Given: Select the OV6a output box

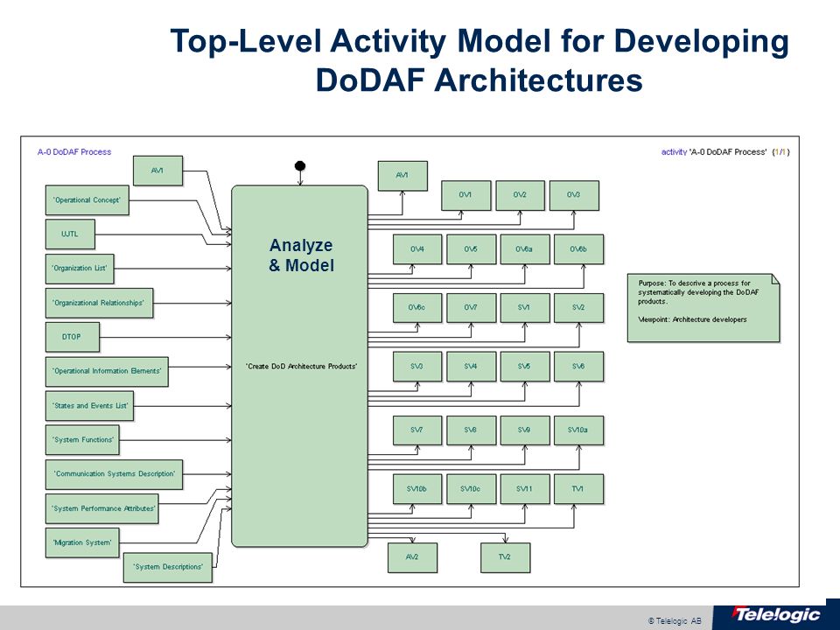Looking at the screenshot, I should 524,249.
